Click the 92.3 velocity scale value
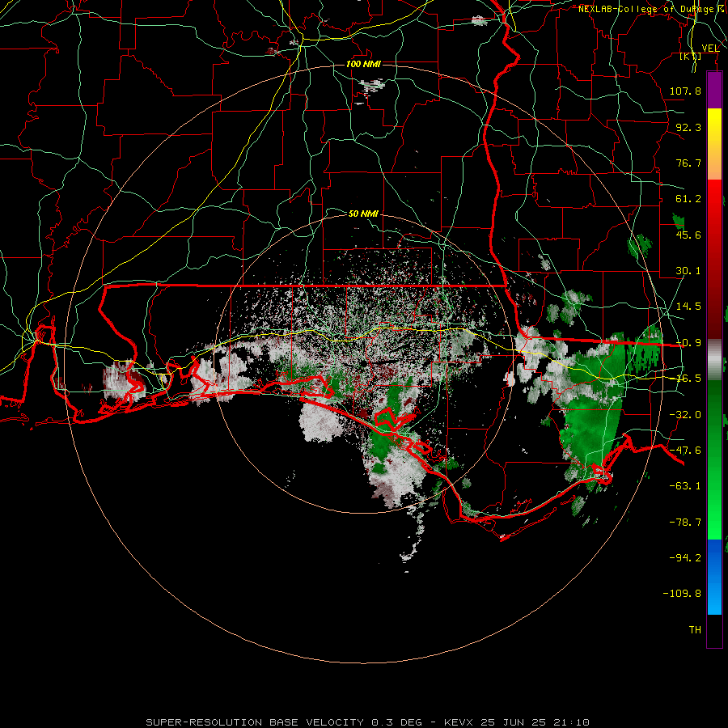The height and width of the screenshot is (728, 728). tap(688, 127)
